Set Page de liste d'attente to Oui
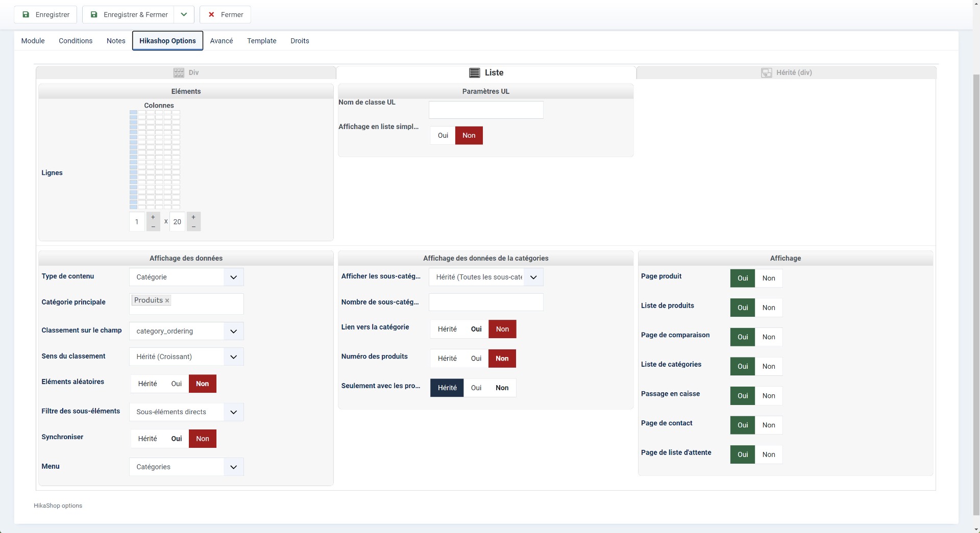 (x=743, y=454)
